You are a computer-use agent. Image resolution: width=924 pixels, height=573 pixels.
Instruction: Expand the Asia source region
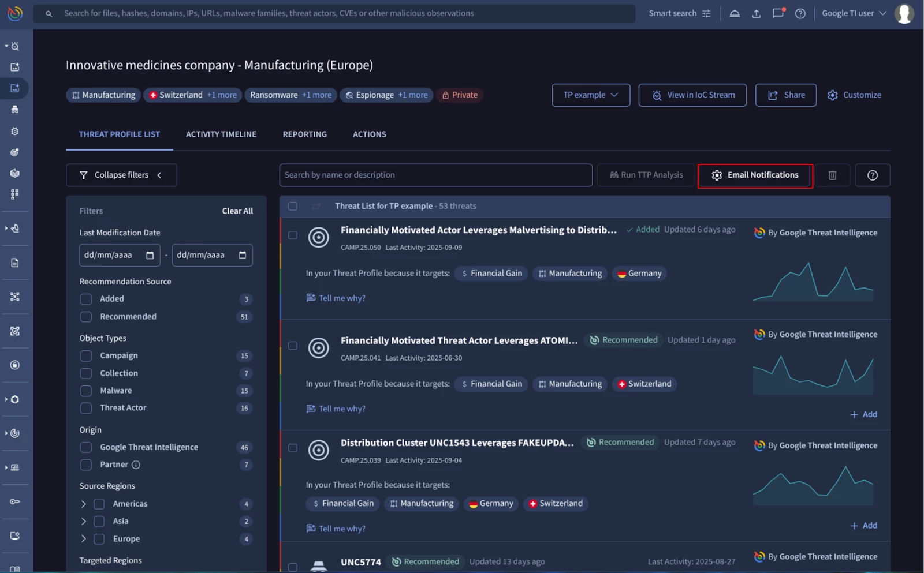click(x=84, y=521)
